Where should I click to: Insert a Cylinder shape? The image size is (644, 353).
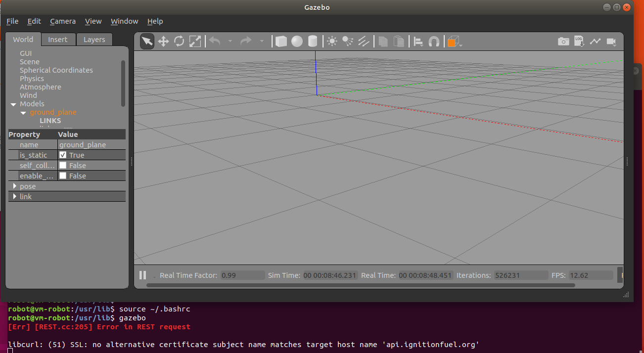click(313, 42)
